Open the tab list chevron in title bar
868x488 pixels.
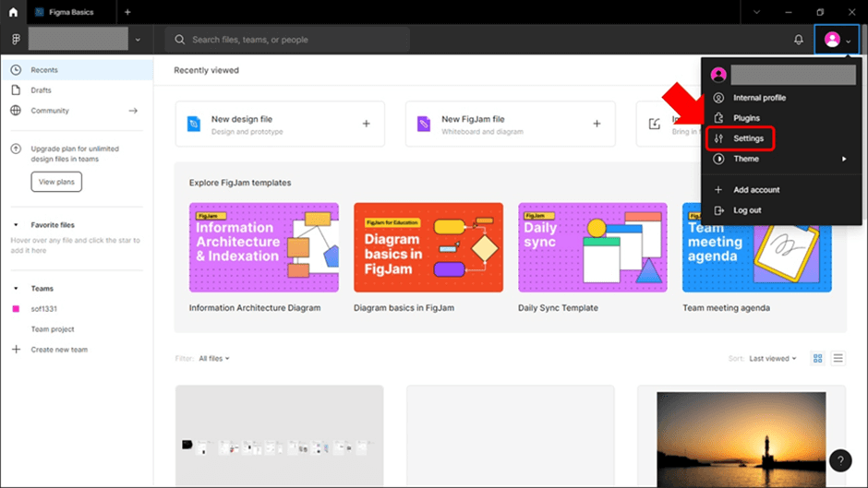[756, 12]
